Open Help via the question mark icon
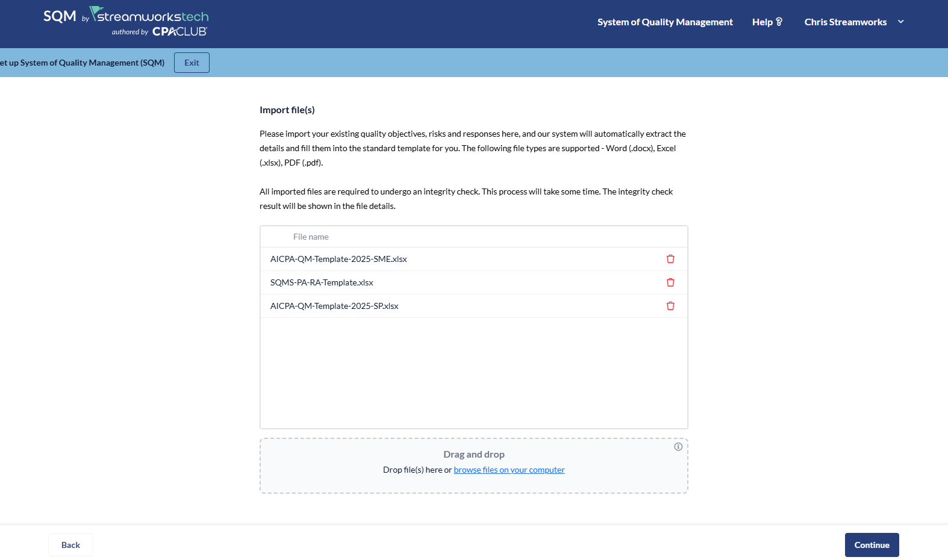The height and width of the screenshot is (560, 948). tap(779, 22)
